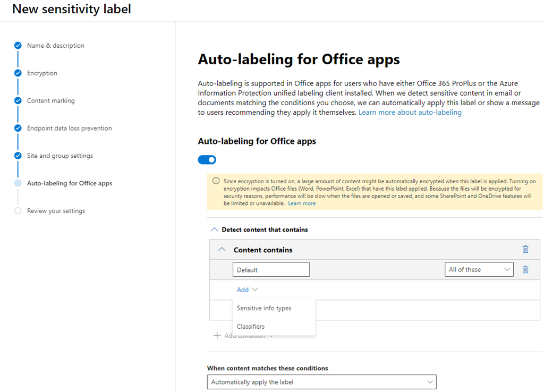Click Learn more link in encryption warning

pos(301,203)
